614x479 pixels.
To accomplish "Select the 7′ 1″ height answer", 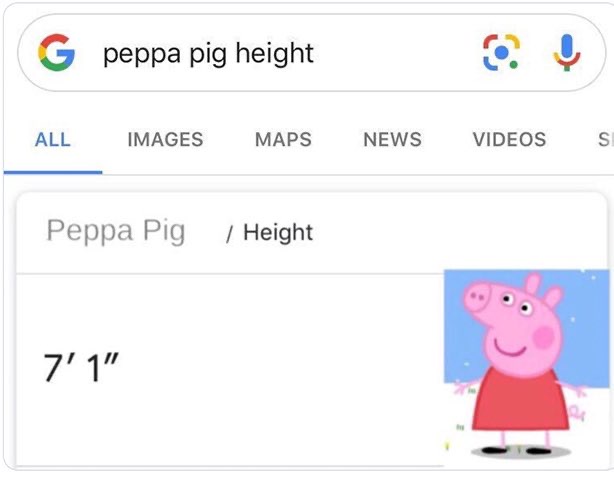I will [x=81, y=367].
